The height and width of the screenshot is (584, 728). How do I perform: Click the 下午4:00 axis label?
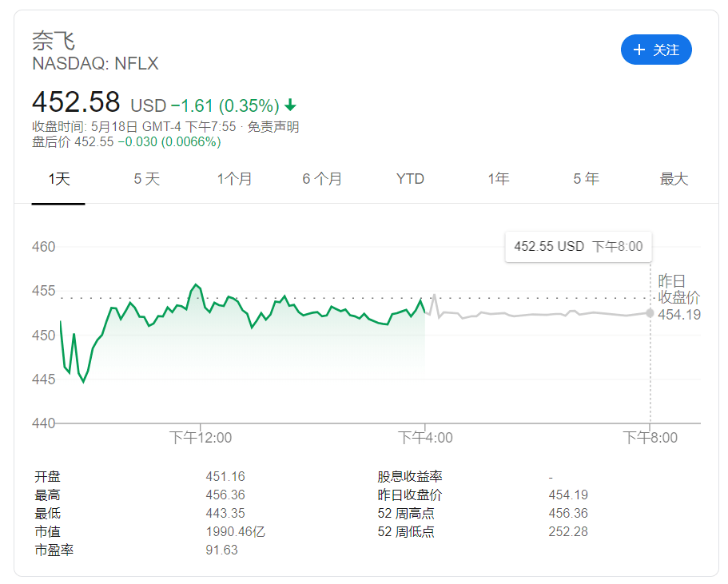(425, 438)
